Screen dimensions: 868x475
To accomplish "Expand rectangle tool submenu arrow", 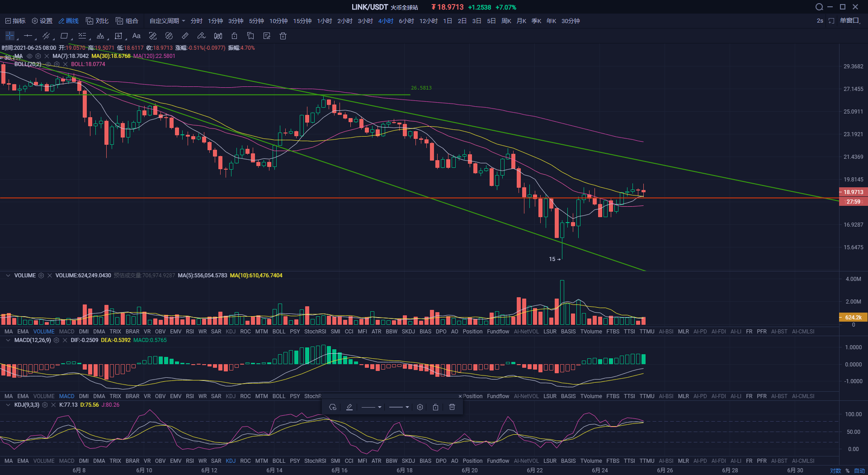I will [72, 39].
